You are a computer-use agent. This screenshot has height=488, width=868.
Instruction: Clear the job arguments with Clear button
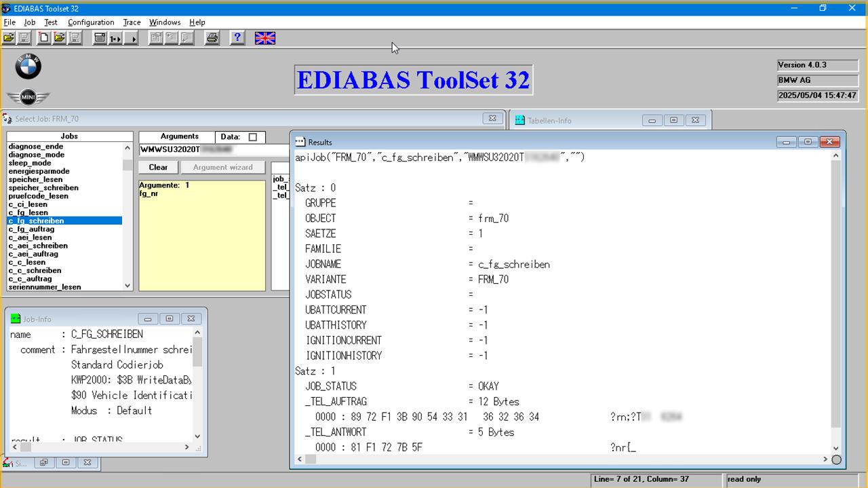[158, 167]
